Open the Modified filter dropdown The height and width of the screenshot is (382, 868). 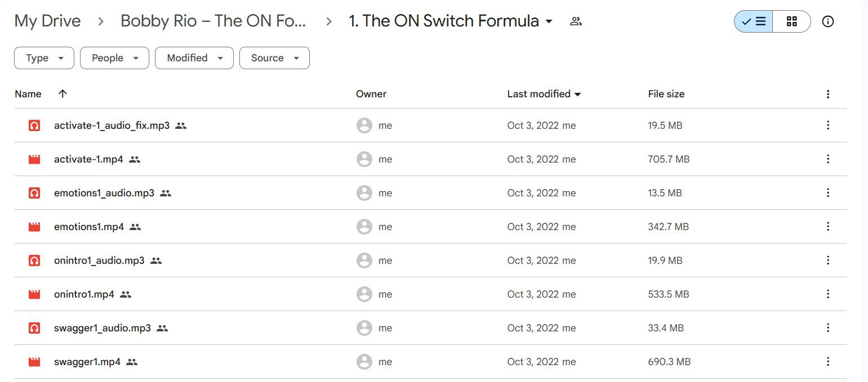click(x=194, y=58)
